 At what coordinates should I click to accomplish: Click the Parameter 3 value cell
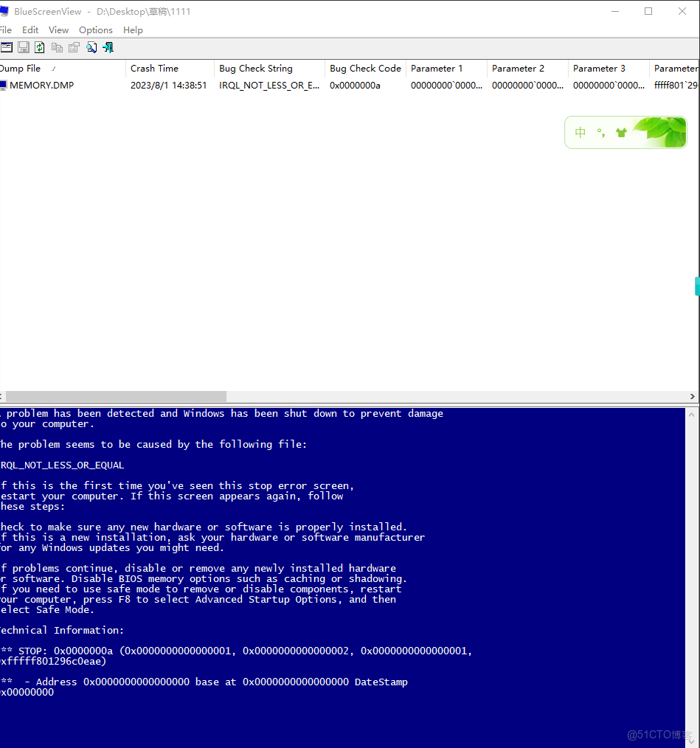[x=609, y=86]
